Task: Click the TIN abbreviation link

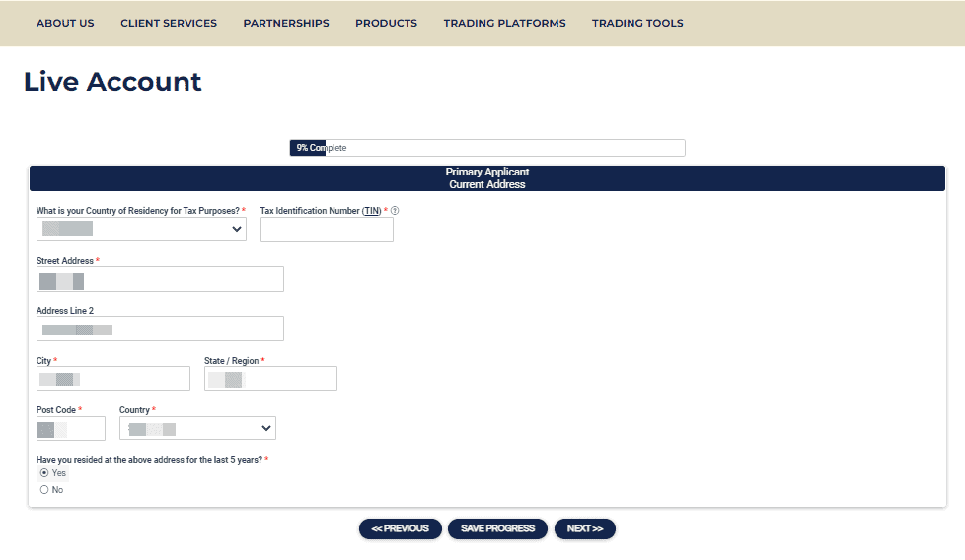Action: (372, 211)
